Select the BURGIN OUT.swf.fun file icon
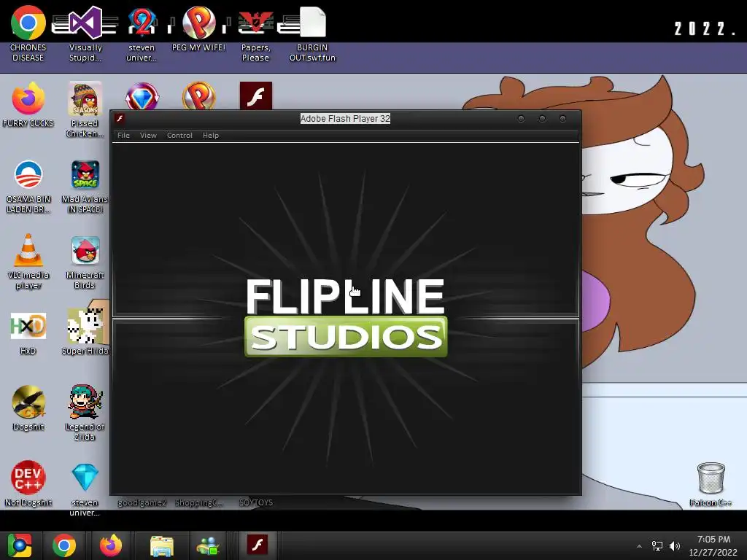The image size is (747, 560). (x=312, y=34)
